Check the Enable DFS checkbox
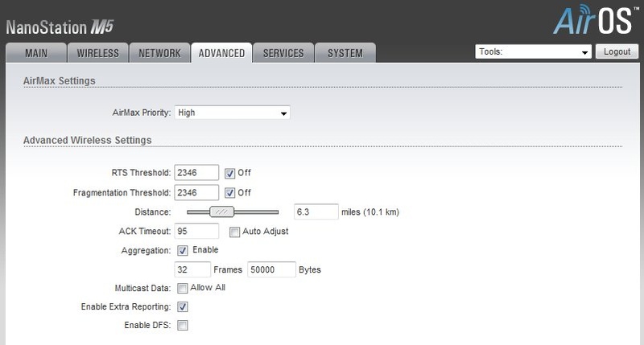This screenshot has height=345, width=644. click(x=183, y=326)
